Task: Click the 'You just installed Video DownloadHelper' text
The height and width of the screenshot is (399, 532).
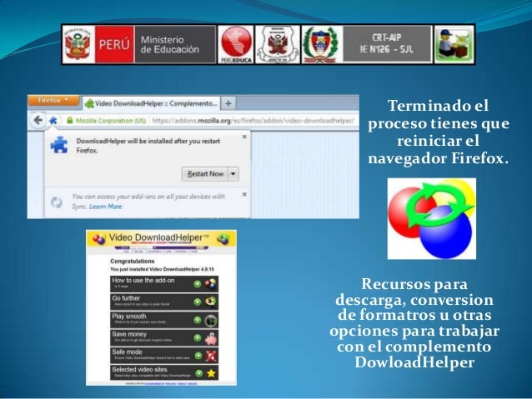Action: pyautogui.click(x=162, y=269)
